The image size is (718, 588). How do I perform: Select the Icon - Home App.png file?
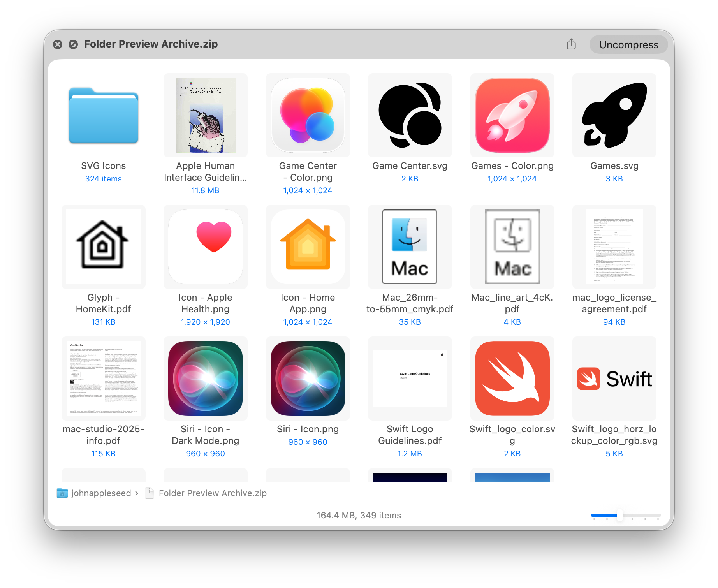tap(308, 247)
